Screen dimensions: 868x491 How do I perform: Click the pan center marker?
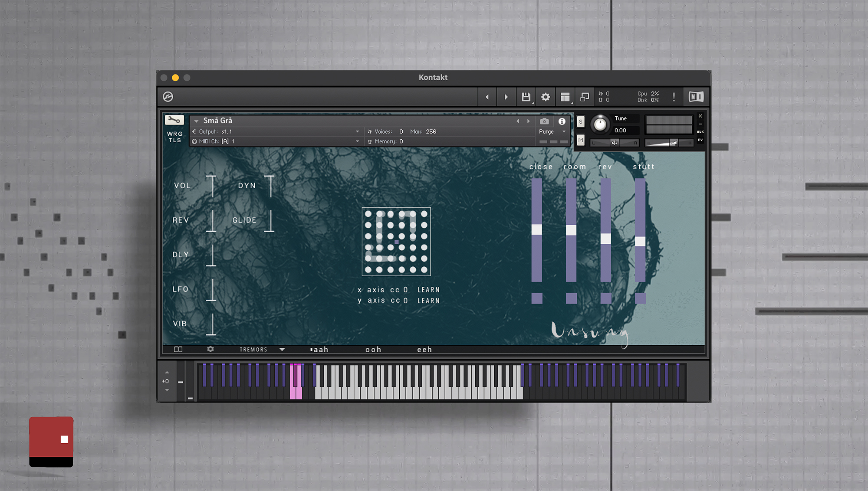(x=615, y=143)
